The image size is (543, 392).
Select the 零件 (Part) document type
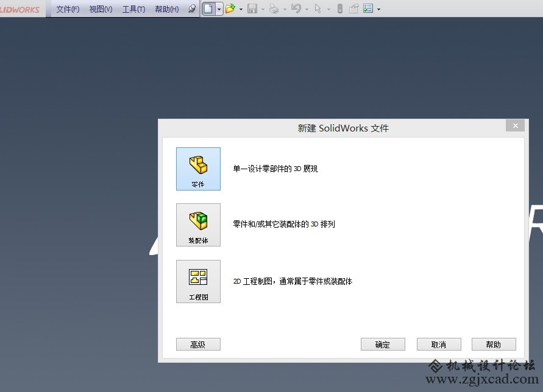coord(198,169)
